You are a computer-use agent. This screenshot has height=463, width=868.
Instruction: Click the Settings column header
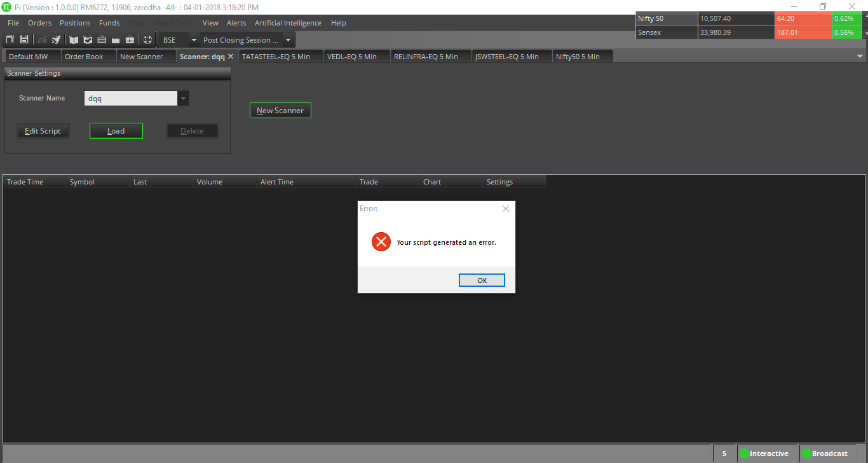click(x=515, y=182)
